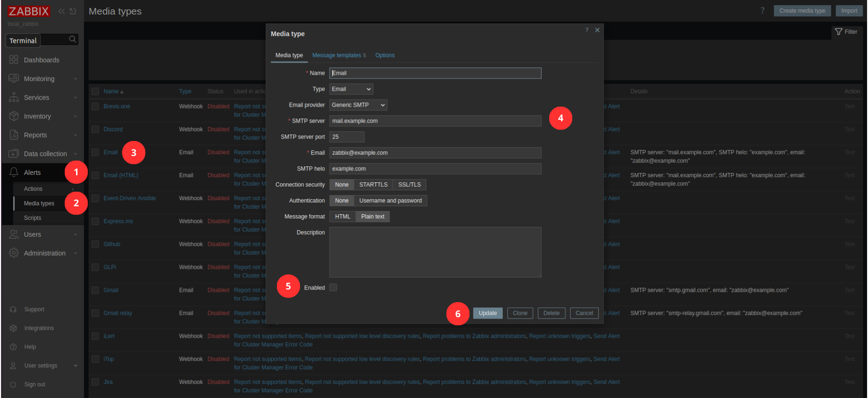This screenshot has width=868, height=398.
Task: Click the Users icon in sidebar
Action: coord(14,234)
